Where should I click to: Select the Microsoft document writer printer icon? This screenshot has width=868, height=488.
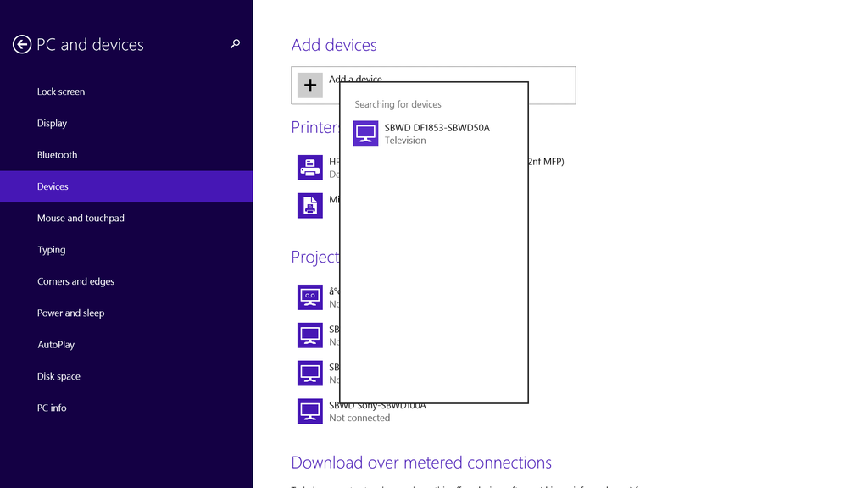pyautogui.click(x=310, y=205)
